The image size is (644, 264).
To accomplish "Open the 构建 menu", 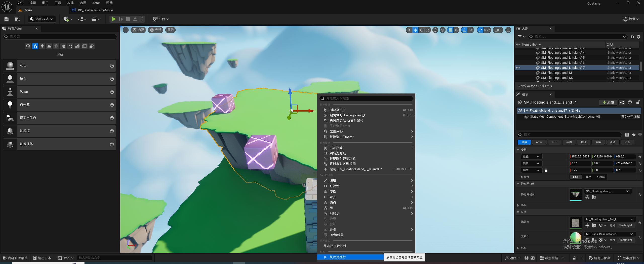I will click(70, 3).
